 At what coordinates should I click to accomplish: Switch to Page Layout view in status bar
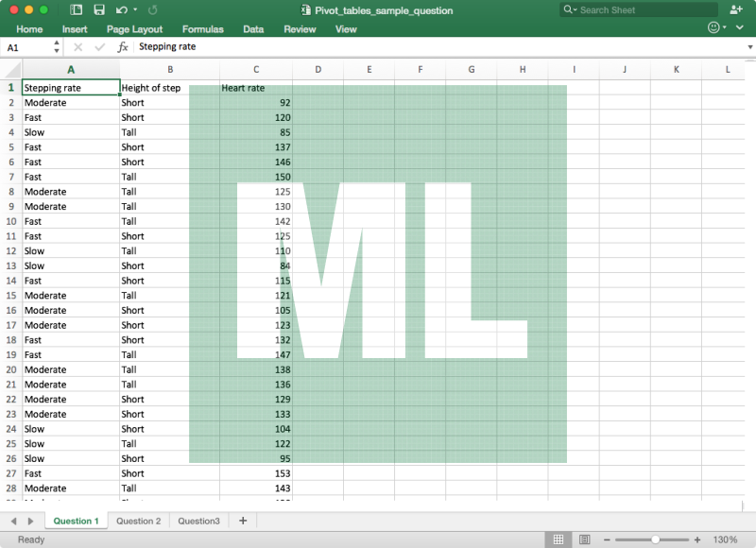(x=585, y=539)
